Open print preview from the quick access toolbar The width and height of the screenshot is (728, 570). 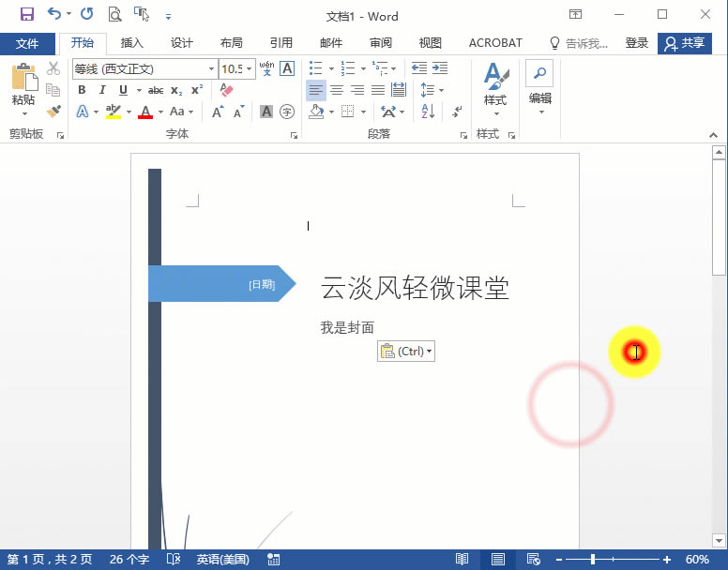(x=114, y=14)
